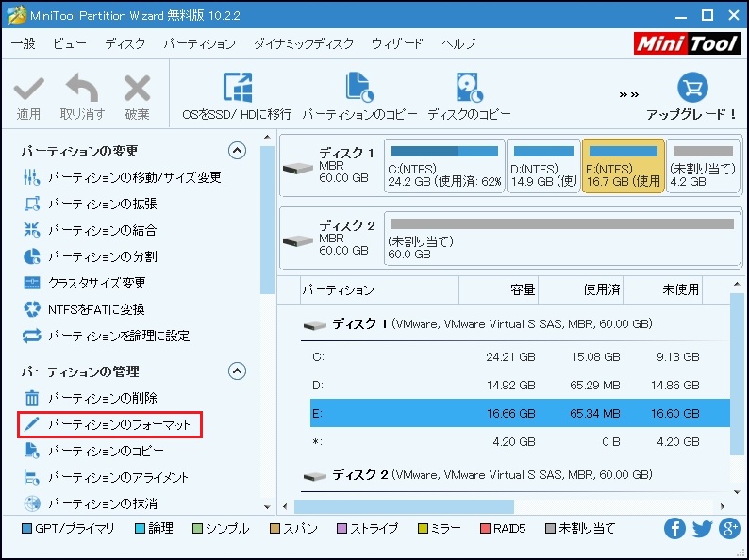
Task: Select 4.2 GB unallocated block on disk 1
Action: click(703, 166)
